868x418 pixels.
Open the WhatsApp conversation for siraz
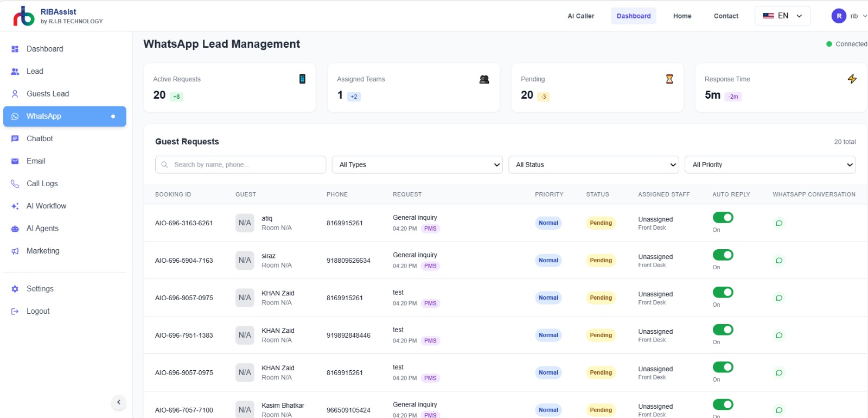coord(779,261)
